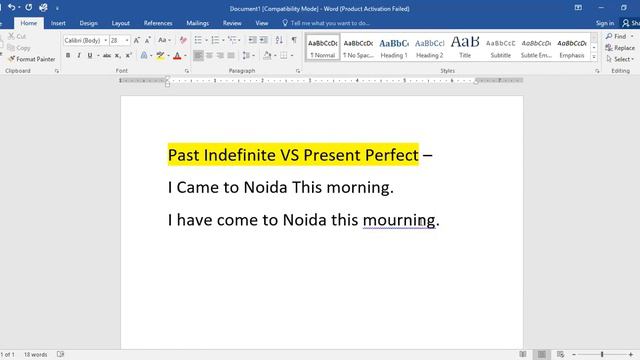Increase paragraph indent
Image resolution: width=640 pixels, height=360 pixels.
pyautogui.click(x=264, y=40)
